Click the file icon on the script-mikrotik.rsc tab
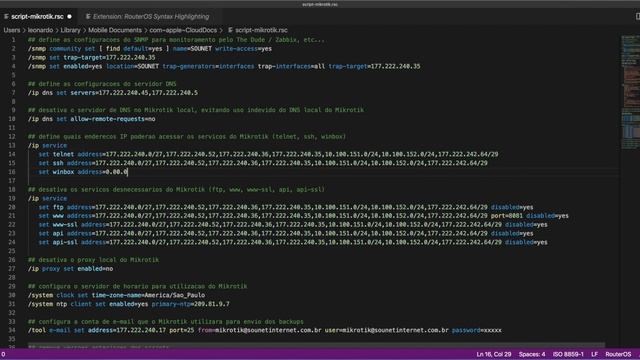Screen dimensions: 640x360 6,17
